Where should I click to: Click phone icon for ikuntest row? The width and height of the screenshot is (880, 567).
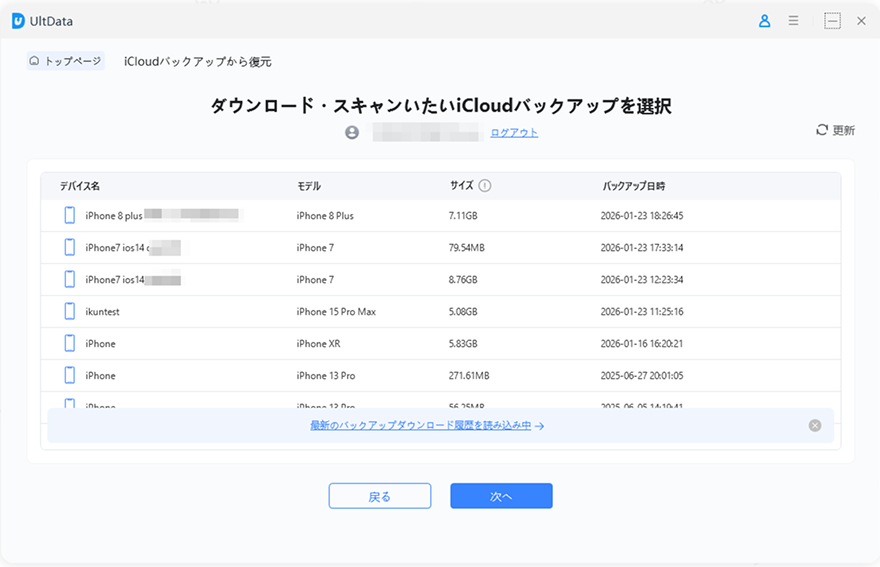70,311
